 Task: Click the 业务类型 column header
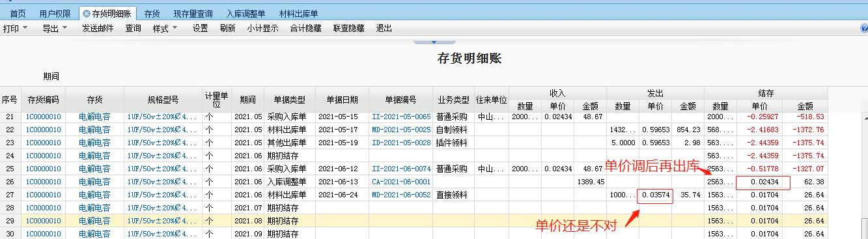453,100
